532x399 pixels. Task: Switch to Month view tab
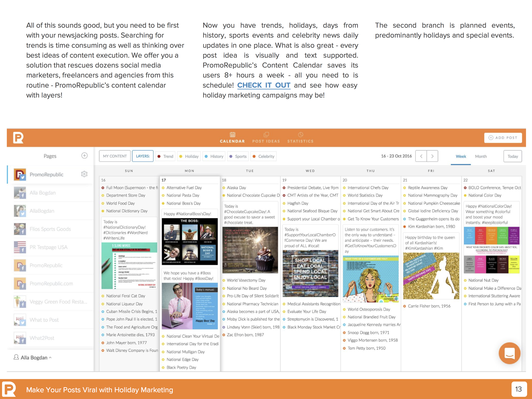[x=481, y=156]
